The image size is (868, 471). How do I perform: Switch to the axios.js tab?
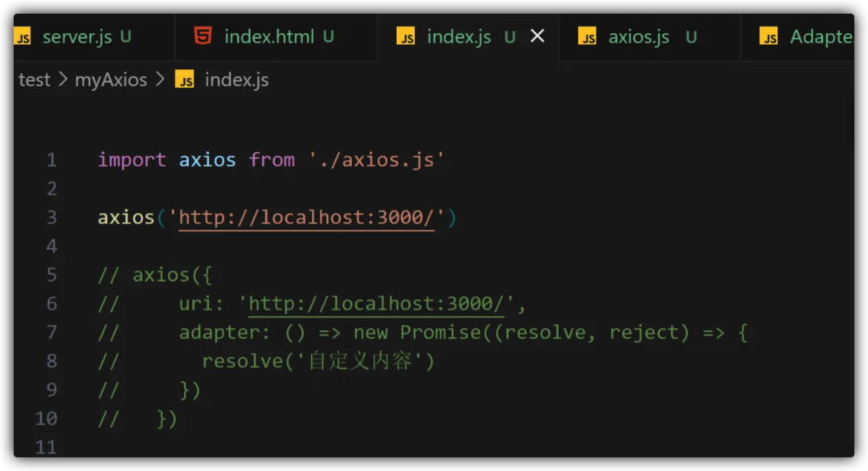(638, 37)
